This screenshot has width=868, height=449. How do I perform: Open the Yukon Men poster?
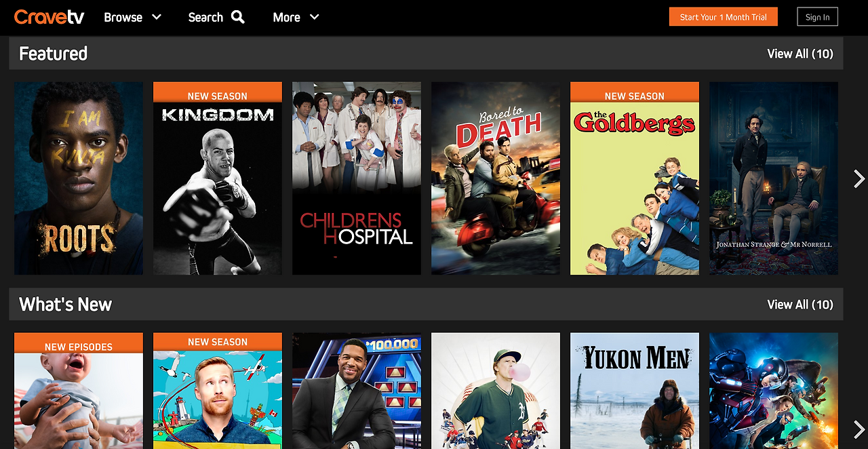tap(635, 391)
